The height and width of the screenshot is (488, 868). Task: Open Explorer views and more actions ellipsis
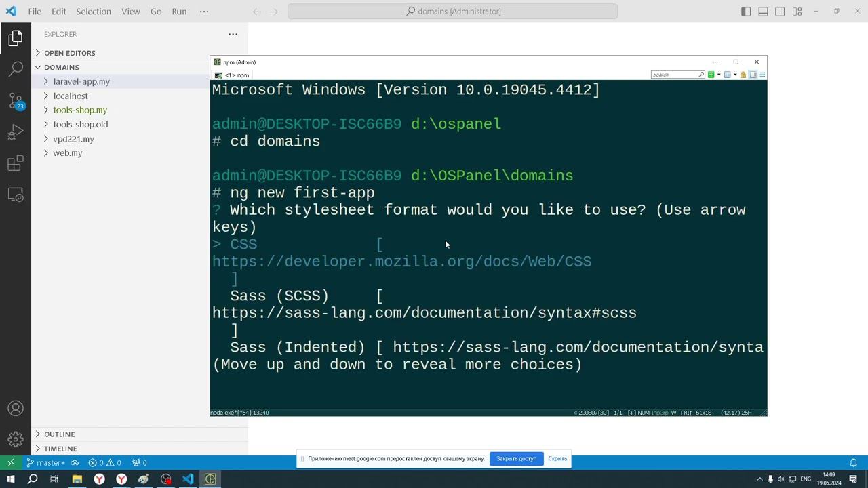click(x=233, y=34)
